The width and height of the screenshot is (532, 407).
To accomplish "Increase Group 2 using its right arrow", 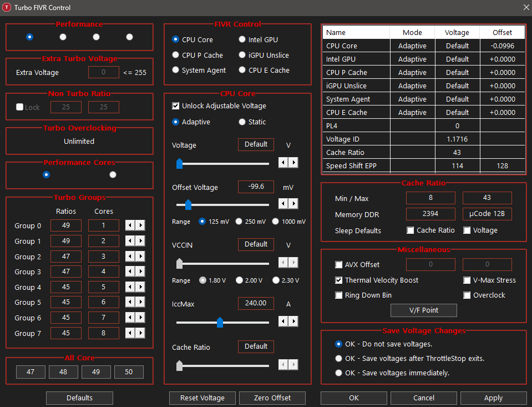I will point(140,256).
